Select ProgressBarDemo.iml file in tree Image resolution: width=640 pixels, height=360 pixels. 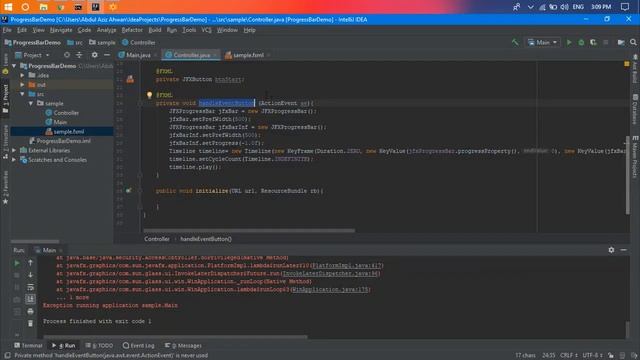click(64, 141)
